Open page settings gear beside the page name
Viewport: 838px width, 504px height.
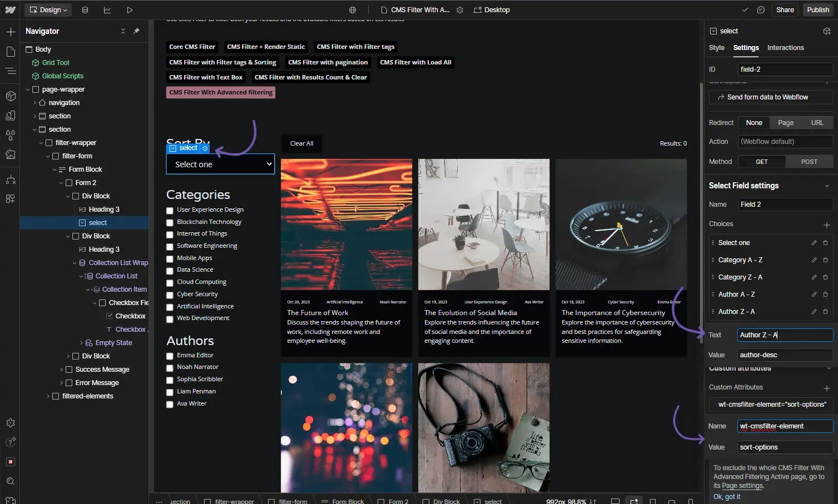pyautogui.click(x=460, y=10)
